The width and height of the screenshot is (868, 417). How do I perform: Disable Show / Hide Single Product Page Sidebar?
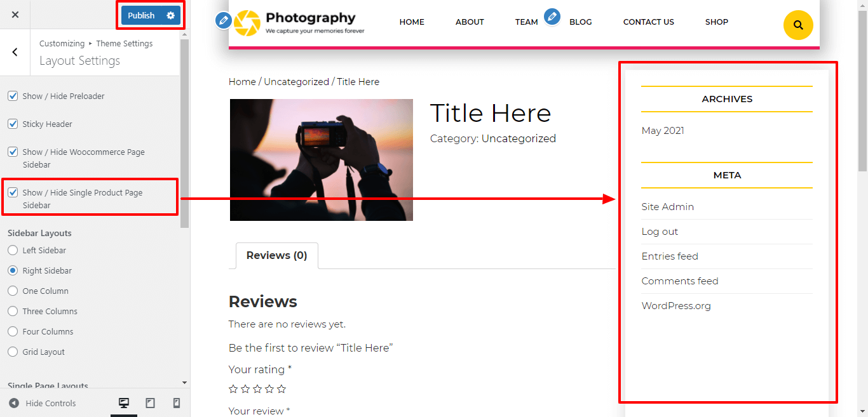[13, 192]
